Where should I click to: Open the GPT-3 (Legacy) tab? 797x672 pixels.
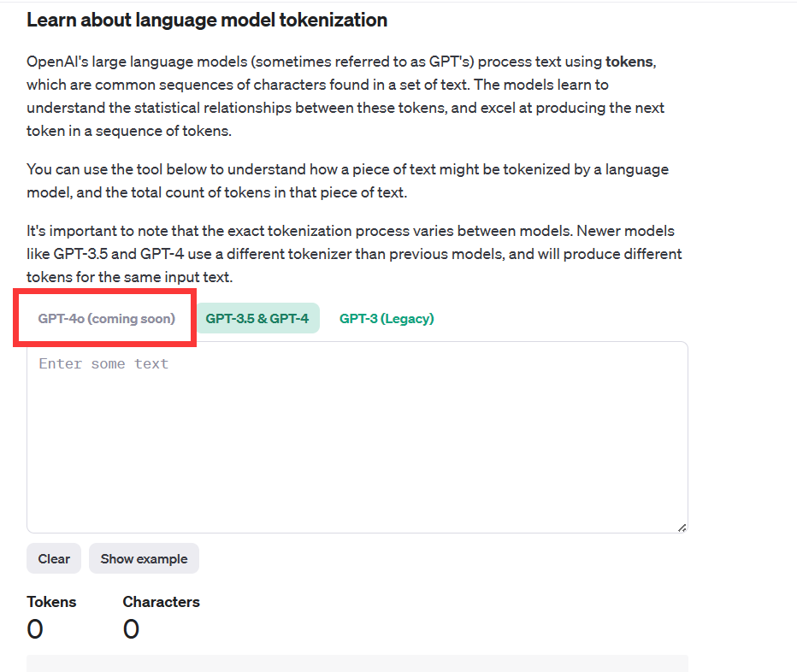387,319
